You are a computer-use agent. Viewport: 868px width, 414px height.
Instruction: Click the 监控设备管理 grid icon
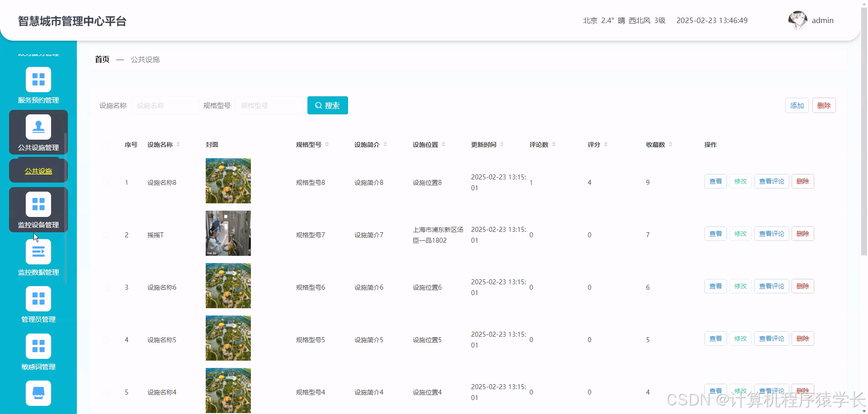pos(38,204)
